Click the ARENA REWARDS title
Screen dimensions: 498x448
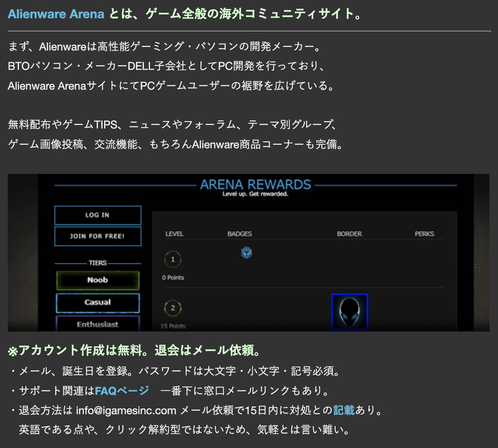tap(256, 184)
